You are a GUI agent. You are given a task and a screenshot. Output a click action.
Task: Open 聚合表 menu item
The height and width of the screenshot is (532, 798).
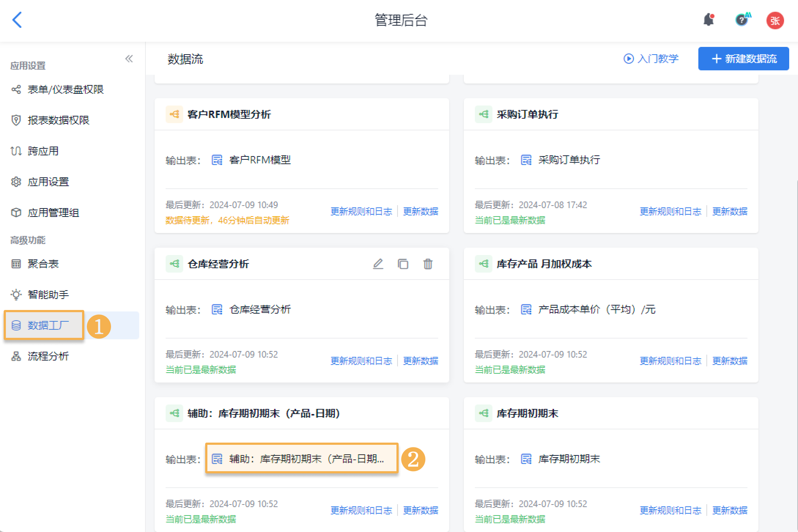(43, 264)
